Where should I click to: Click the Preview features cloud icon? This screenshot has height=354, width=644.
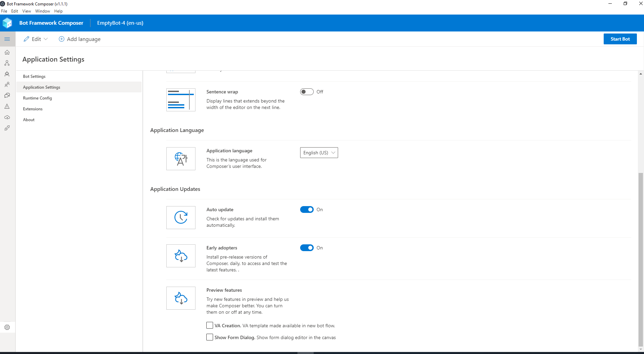[181, 298]
